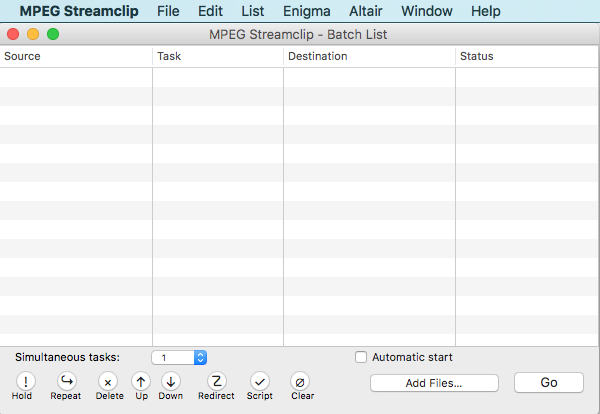Screen dimensions: 600x414
Task: Click the Add Files... button
Action: click(434, 383)
